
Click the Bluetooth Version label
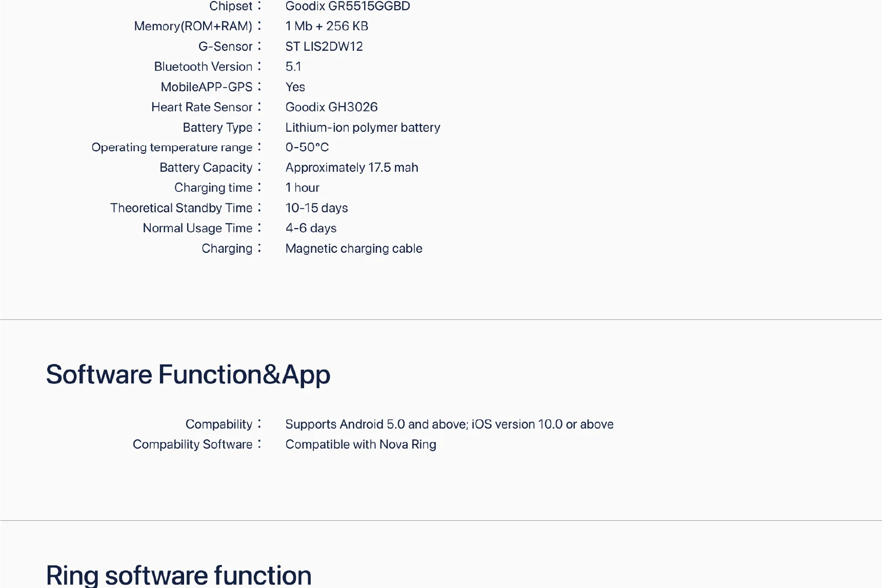[x=203, y=67]
